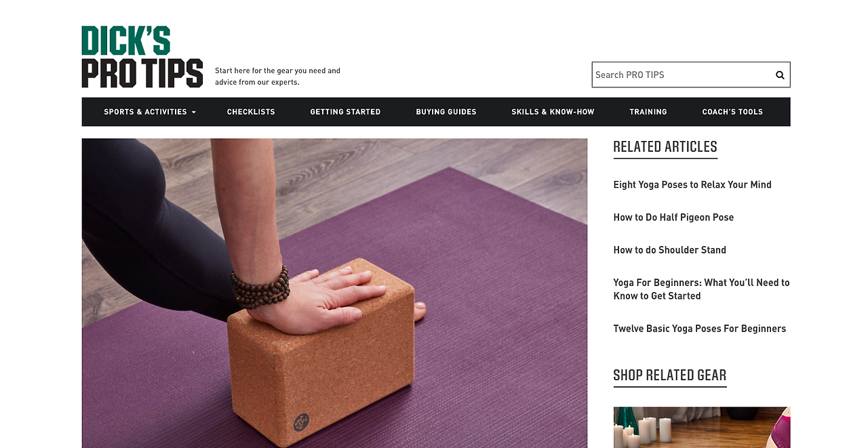The width and height of the screenshot is (868, 448).
Task: Expand the Sports & Activities dropdown arrow
Action: pos(194,112)
